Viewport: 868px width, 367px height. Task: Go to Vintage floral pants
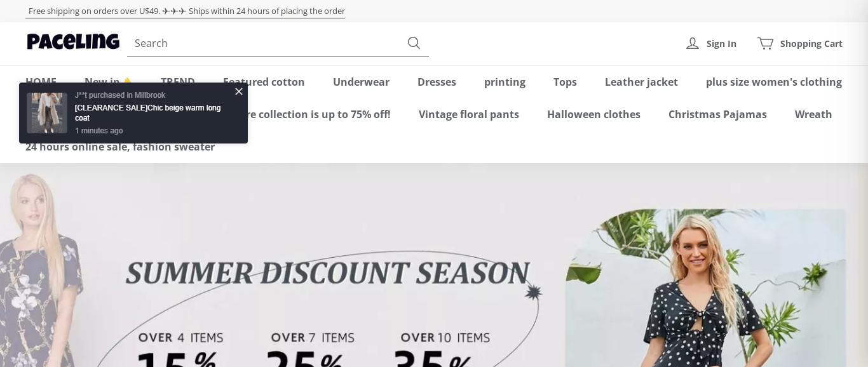tap(469, 114)
